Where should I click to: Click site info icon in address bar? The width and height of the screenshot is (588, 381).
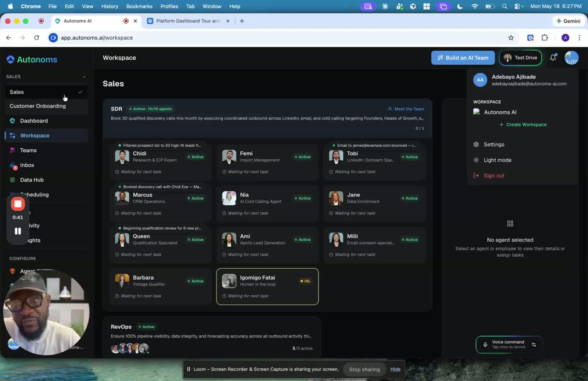pyautogui.click(x=53, y=38)
